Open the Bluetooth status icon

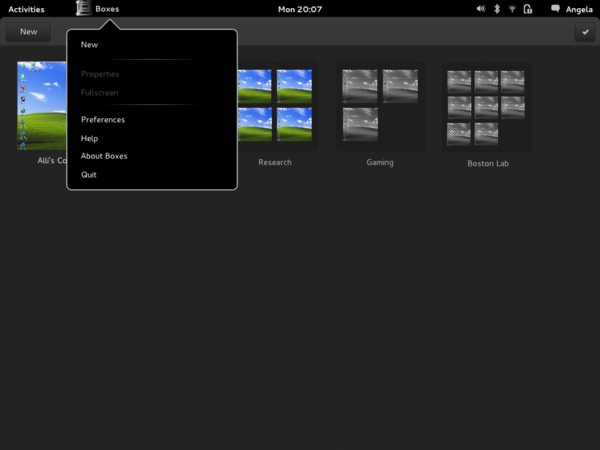497,9
